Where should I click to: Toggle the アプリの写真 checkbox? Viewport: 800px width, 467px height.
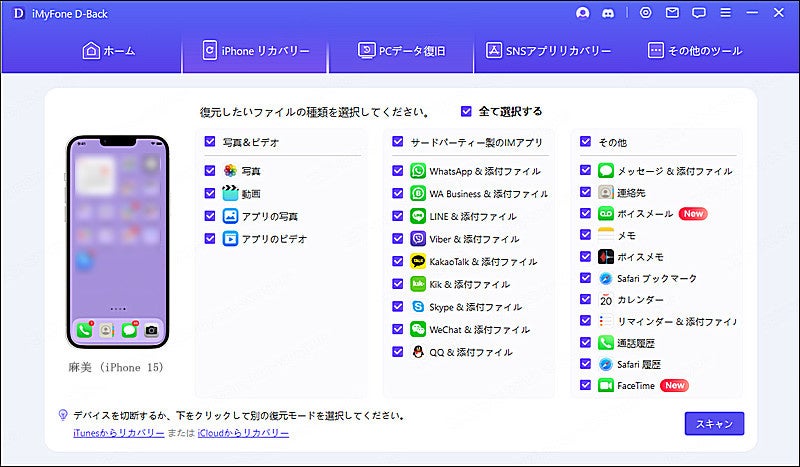pos(210,215)
